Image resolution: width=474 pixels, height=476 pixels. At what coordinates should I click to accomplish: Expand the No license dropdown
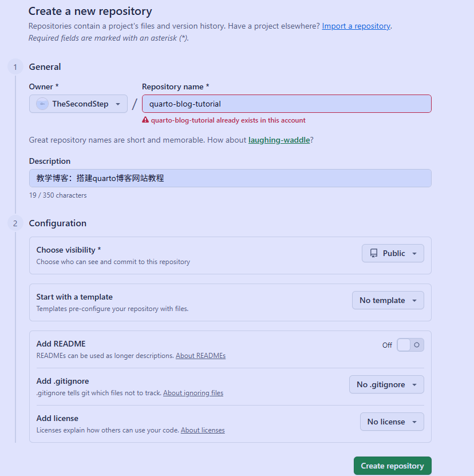pos(392,422)
